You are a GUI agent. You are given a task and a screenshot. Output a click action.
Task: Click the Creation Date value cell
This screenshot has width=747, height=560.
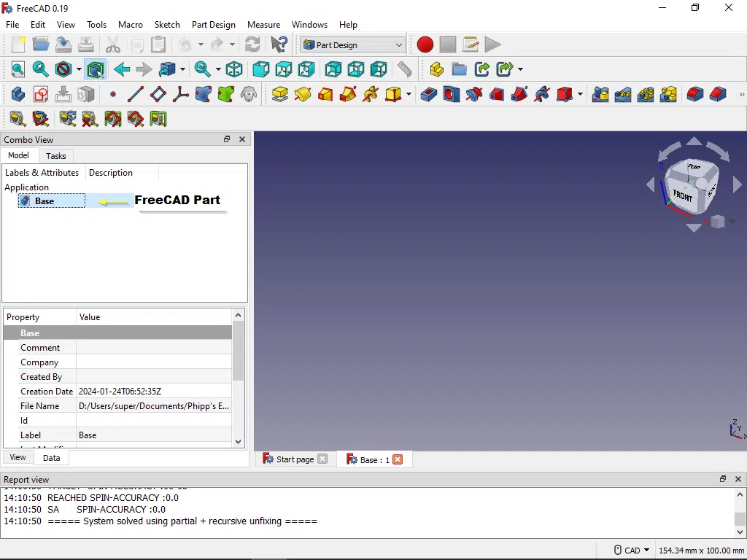pyautogui.click(x=154, y=392)
